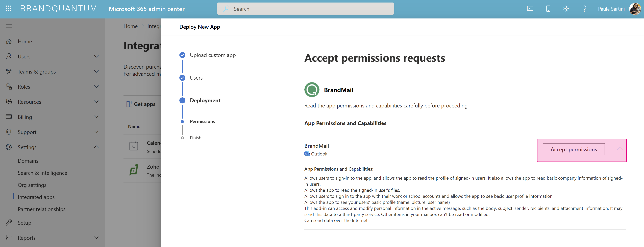Click the Zoho app name

[153, 167]
